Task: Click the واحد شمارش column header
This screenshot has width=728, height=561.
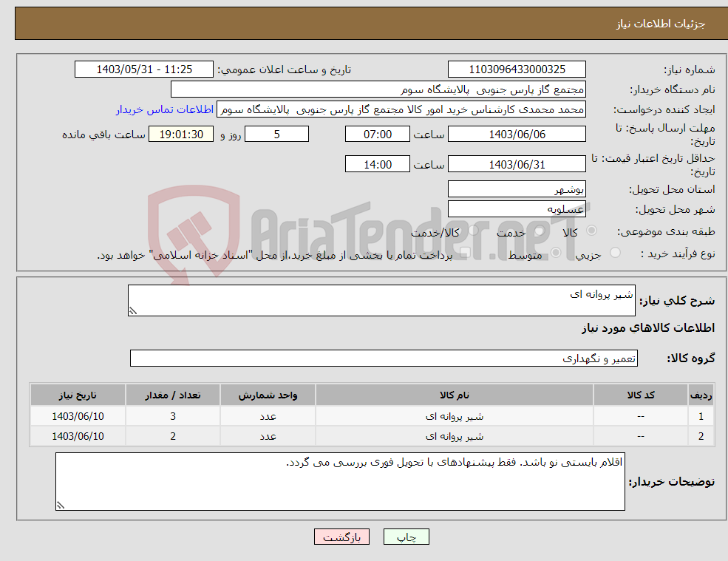Action: [268, 395]
